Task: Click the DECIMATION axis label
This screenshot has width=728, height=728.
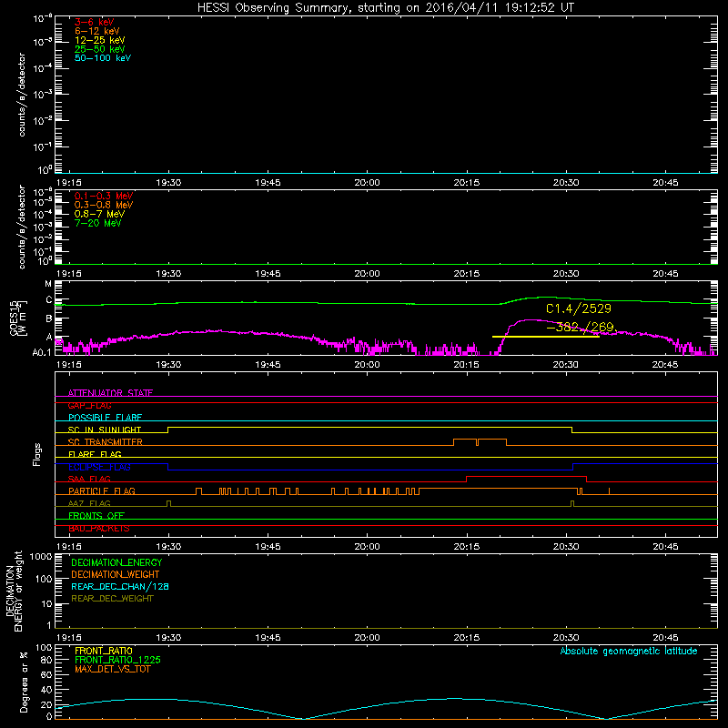Action: pyautogui.click(x=14, y=591)
